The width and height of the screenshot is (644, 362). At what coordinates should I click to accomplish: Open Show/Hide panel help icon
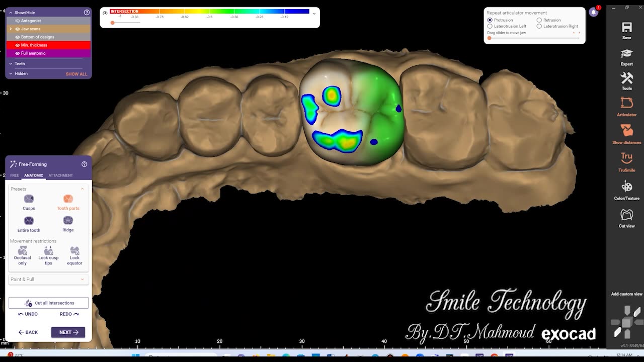[87, 12]
